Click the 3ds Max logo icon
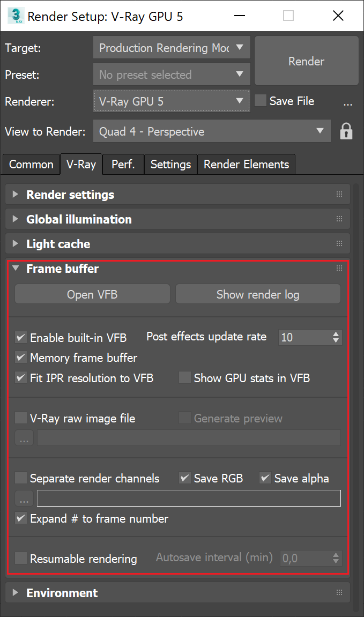364x617 pixels. click(15, 16)
